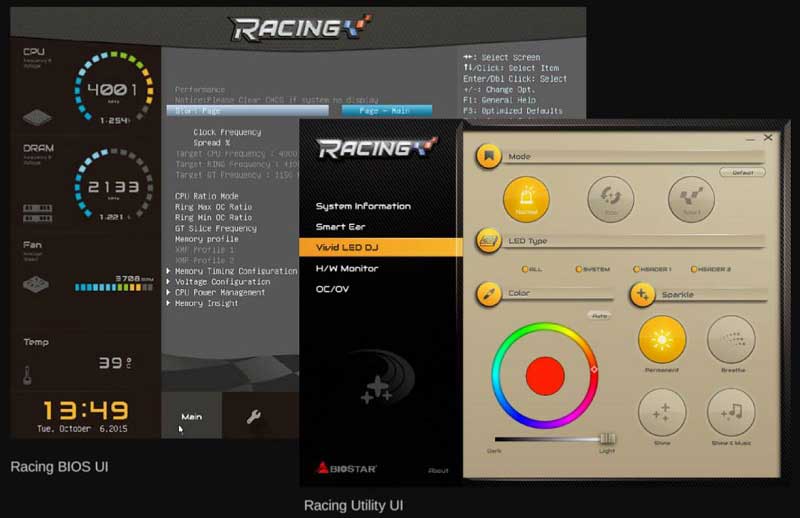Select the siren mode icon in Vivid LED DJ
The width and height of the screenshot is (800, 518).
tap(526, 199)
